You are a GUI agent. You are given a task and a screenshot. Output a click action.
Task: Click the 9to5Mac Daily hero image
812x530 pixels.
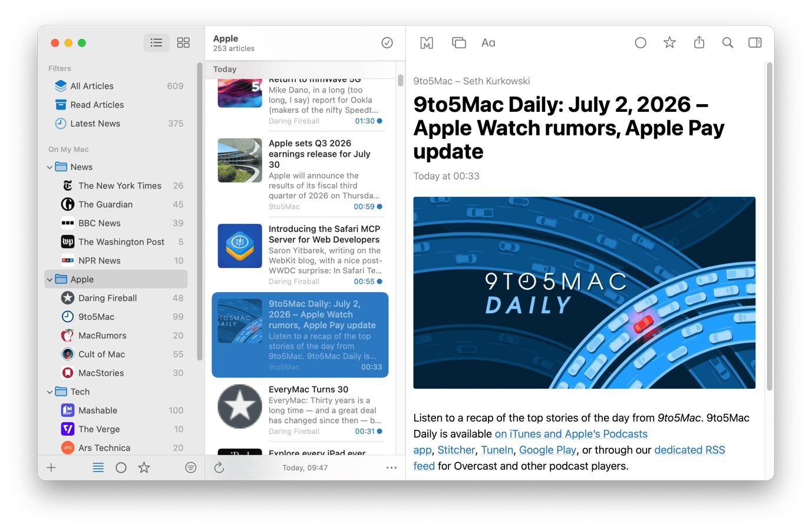click(584, 293)
